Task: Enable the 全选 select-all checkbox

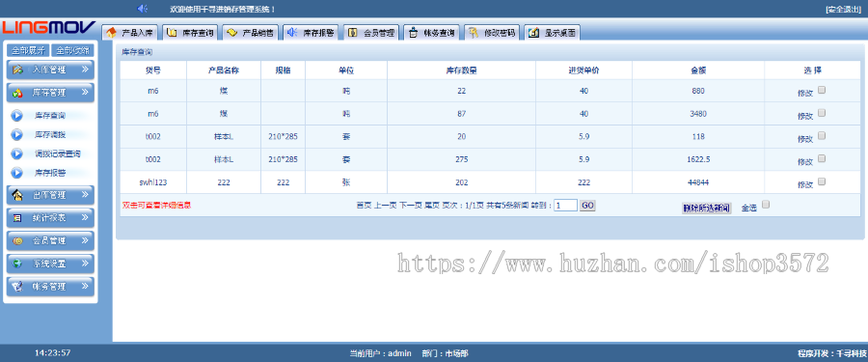Action: coord(766,205)
